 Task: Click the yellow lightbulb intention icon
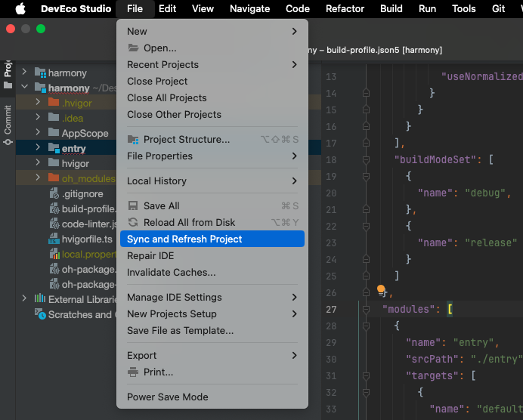tap(381, 290)
